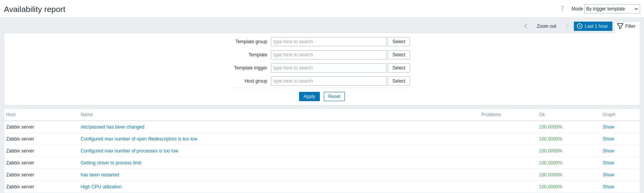Open Last 1 hour time selector
Screen dimensions: 644x193
(x=593, y=26)
